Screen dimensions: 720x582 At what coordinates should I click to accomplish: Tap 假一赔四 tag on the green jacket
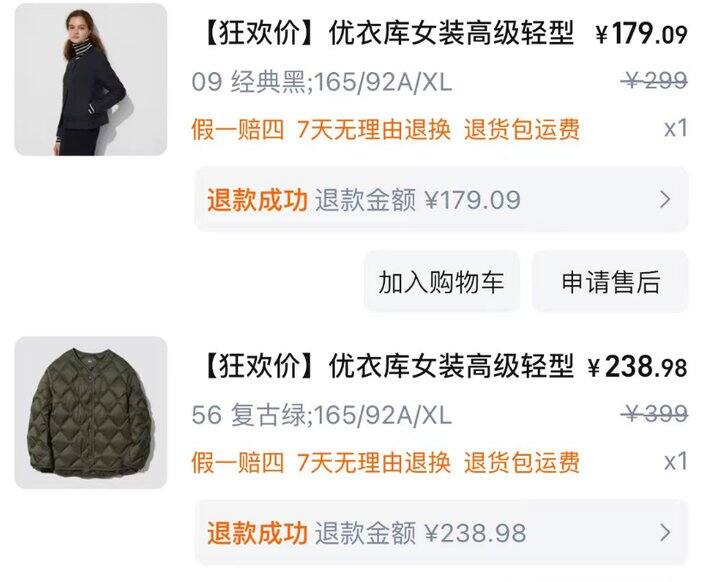coord(238,462)
